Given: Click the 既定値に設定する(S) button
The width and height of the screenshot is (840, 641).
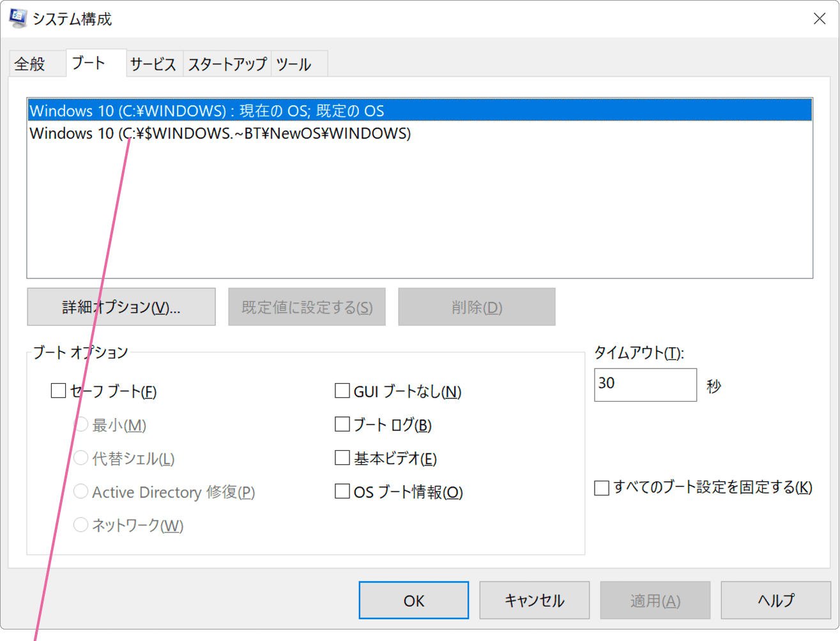Looking at the screenshot, I should (x=307, y=307).
